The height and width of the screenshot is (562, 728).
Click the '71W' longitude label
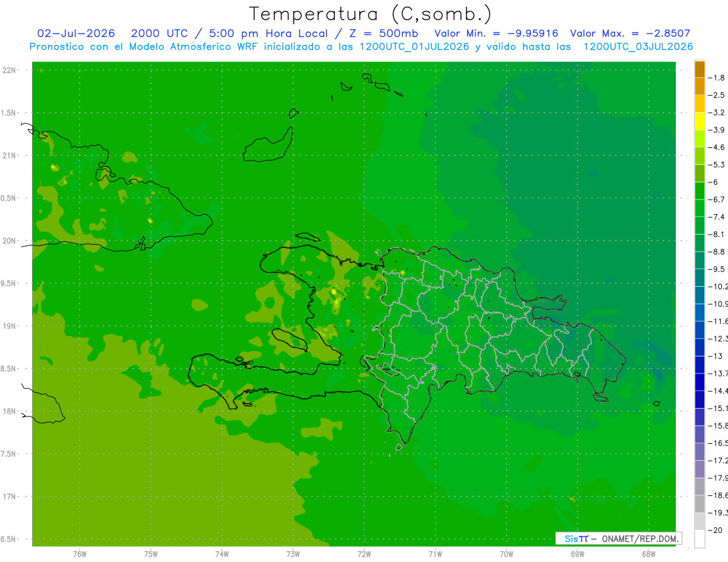coord(435,554)
